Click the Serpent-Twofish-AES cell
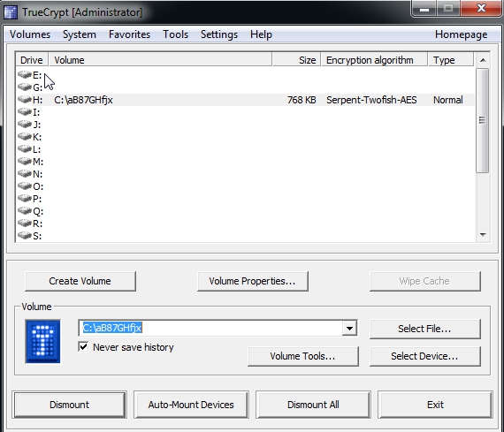 tap(371, 100)
